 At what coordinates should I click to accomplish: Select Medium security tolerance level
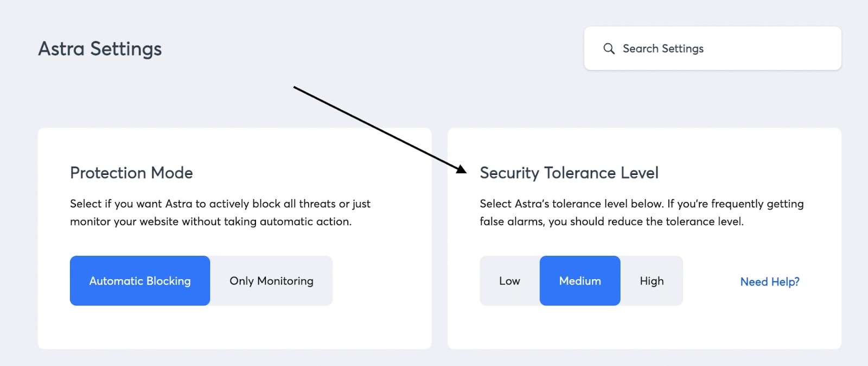coord(580,281)
